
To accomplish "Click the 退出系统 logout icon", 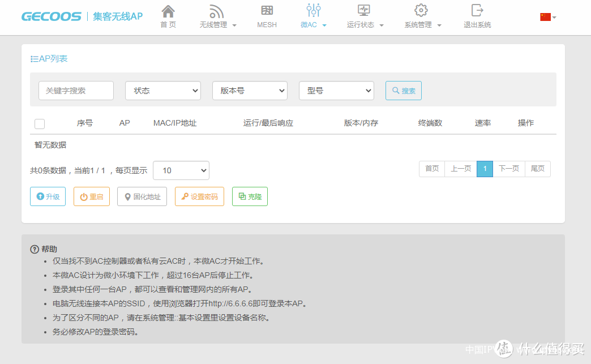I will pos(477,10).
